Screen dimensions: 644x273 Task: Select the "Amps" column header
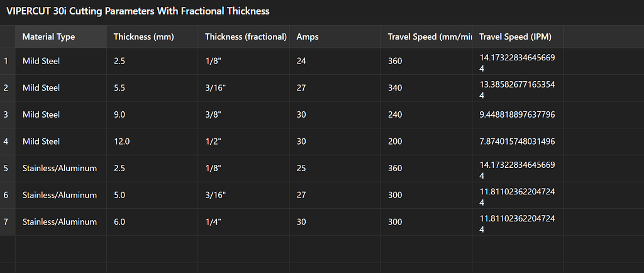point(308,37)
